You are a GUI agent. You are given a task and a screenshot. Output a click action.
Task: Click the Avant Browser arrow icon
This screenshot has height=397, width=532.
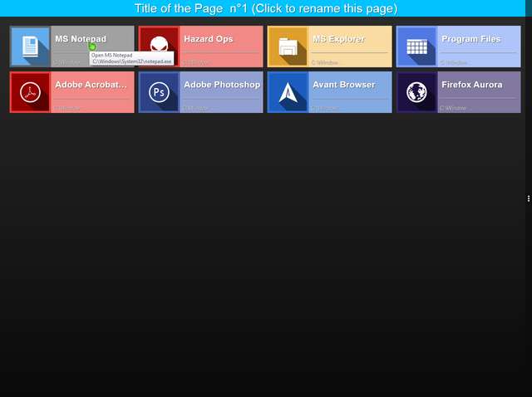pyautogui.click(x=288, y=92)
